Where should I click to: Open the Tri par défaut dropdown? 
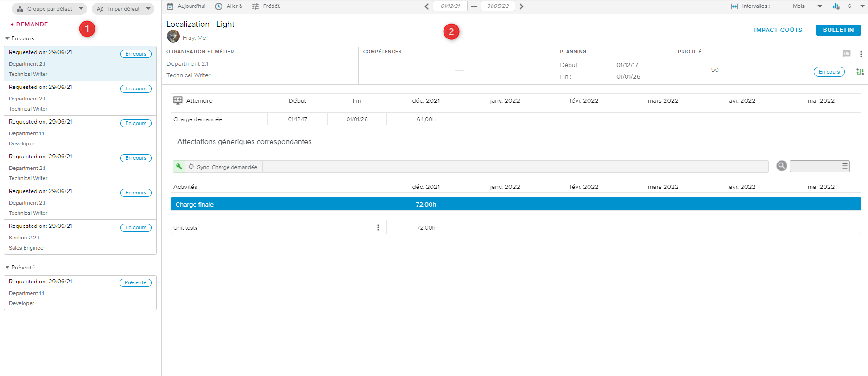123,9
